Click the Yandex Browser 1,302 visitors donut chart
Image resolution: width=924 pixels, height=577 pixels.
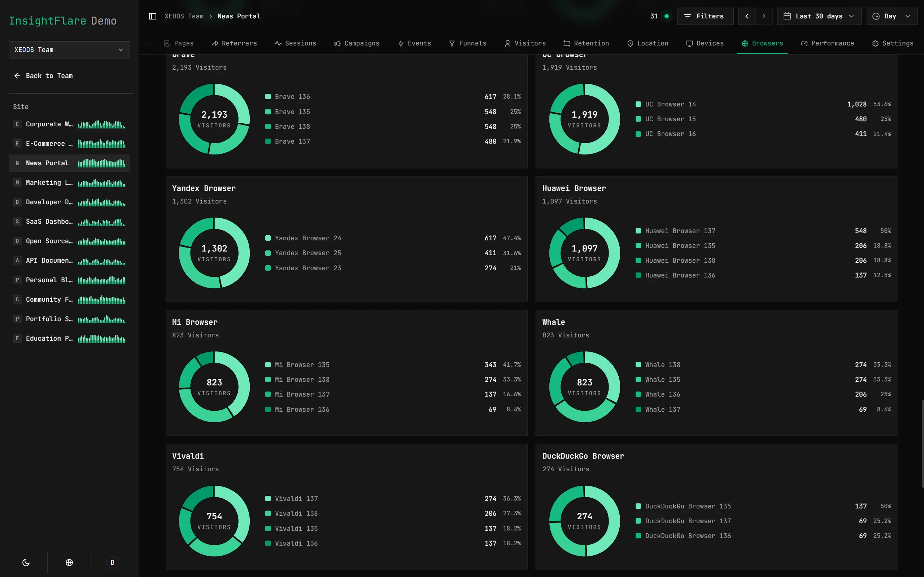[214, 253]
